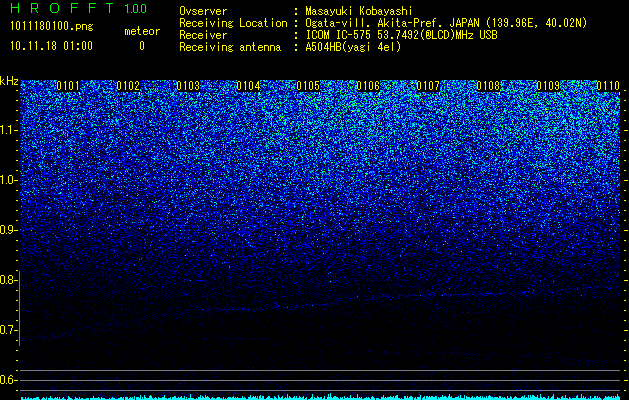
Task: Click the HROFFT 1.0.0 title text
Action: (79, 8)
